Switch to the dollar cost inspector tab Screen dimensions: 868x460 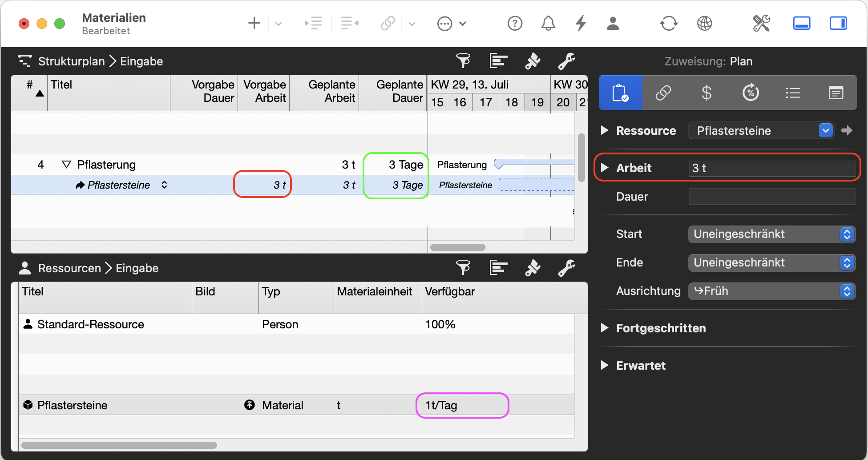click(706, 93)
